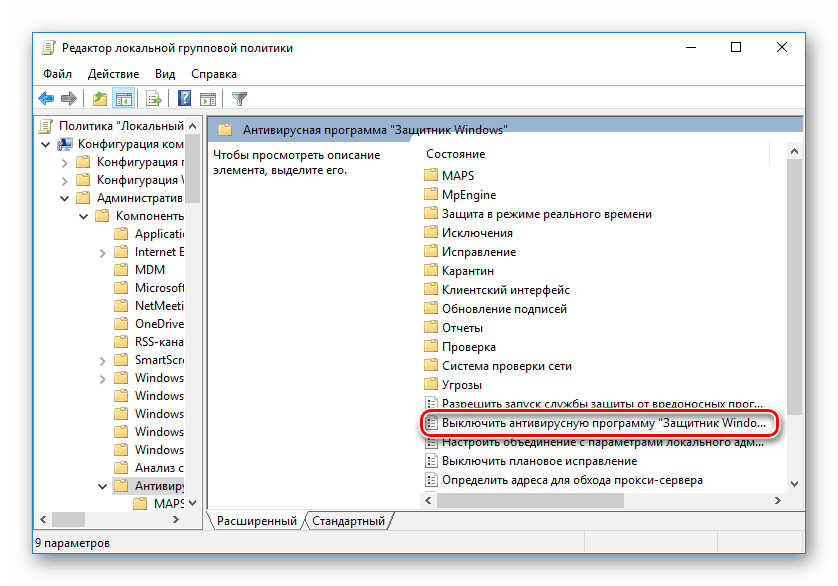Toggle the Show/Hide action pane icon
838x586 pixels.
(x=208, y=98)
